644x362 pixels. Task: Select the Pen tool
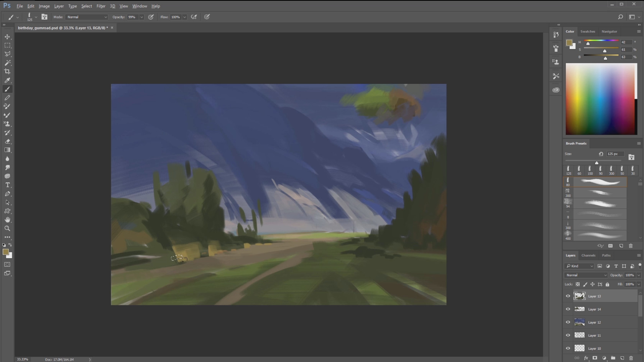click(x=7, y=194)
